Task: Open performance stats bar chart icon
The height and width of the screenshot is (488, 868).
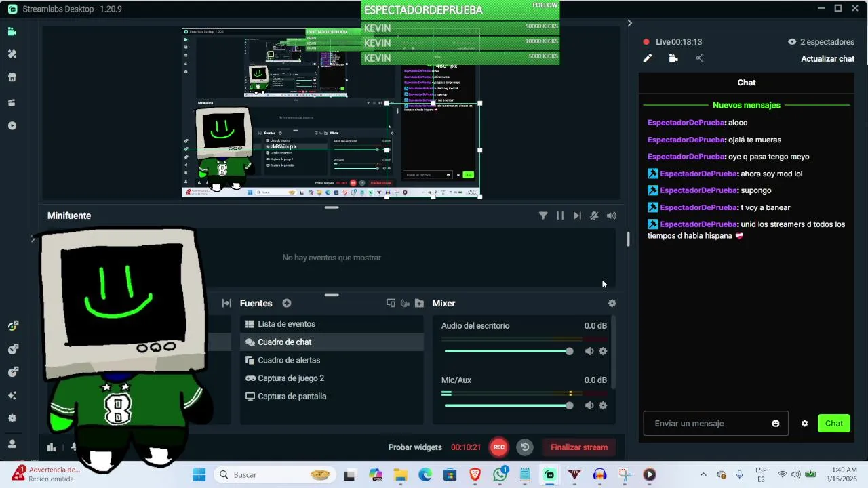Action: 51,447
